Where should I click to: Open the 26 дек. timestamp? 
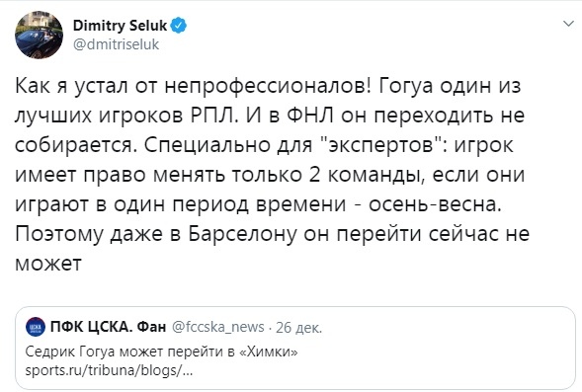tap(299, 328)
